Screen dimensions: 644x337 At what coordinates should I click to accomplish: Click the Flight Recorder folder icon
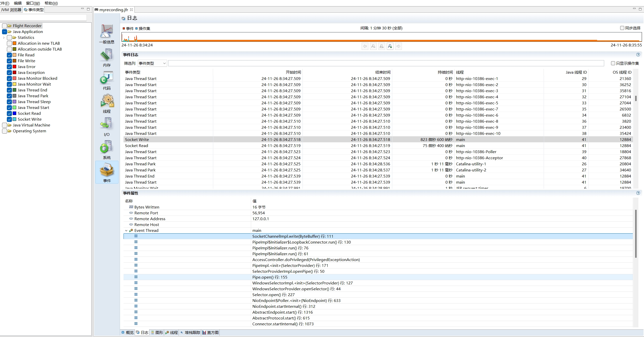click(x=10, y=26)
